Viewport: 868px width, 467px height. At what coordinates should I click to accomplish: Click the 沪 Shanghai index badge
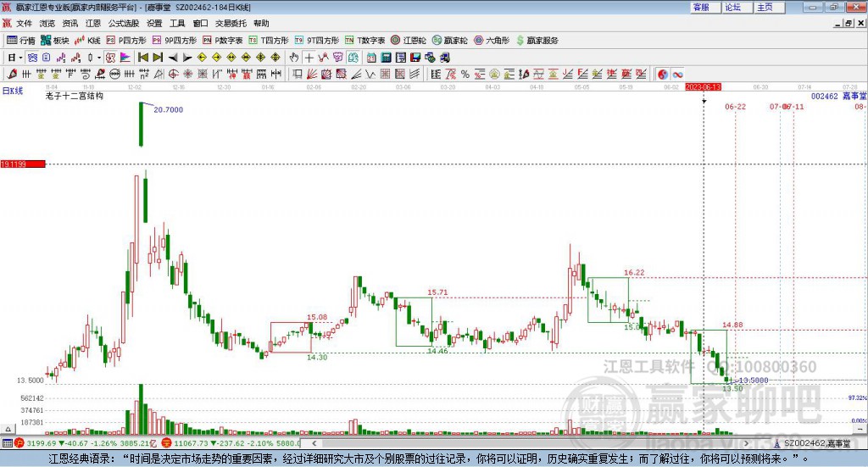pos(19,443)
